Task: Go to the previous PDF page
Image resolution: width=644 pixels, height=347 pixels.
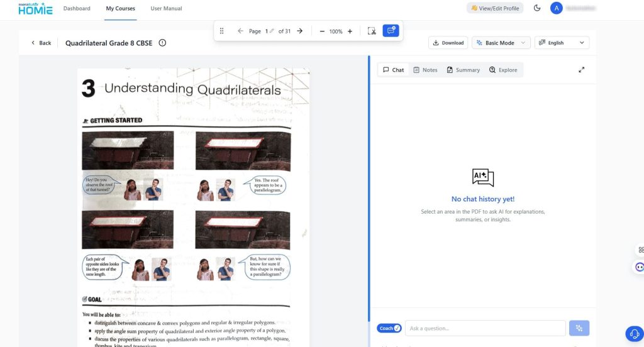Action: 240,31
